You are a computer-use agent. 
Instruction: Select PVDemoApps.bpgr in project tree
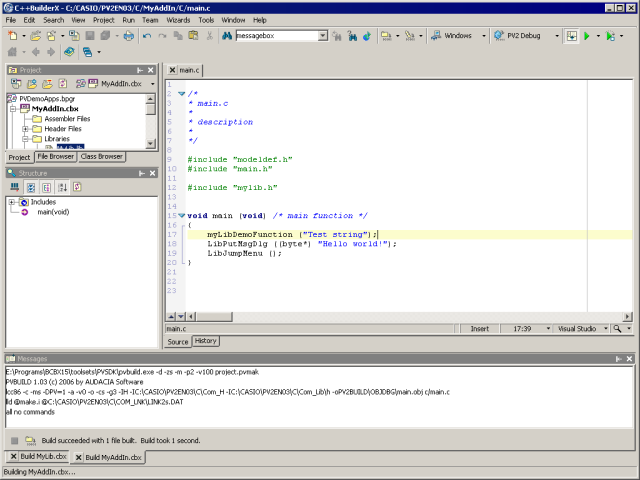(x=47, y=98)
